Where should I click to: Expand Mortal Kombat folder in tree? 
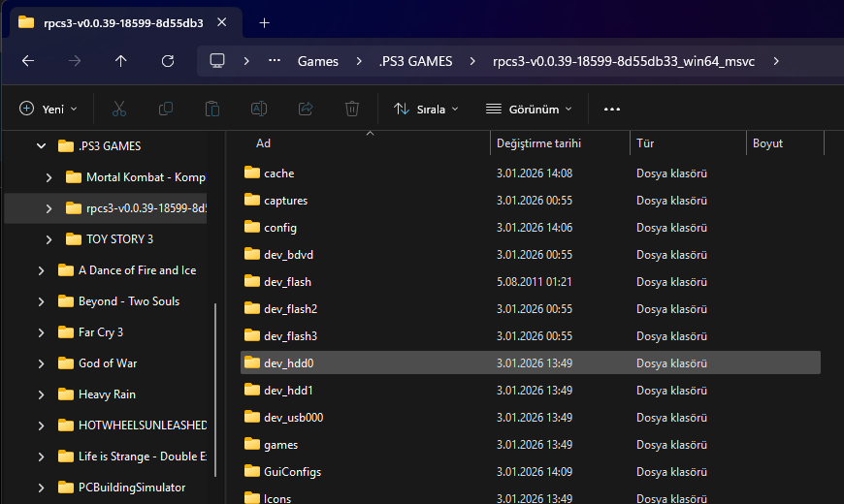(x=49, y=177)
